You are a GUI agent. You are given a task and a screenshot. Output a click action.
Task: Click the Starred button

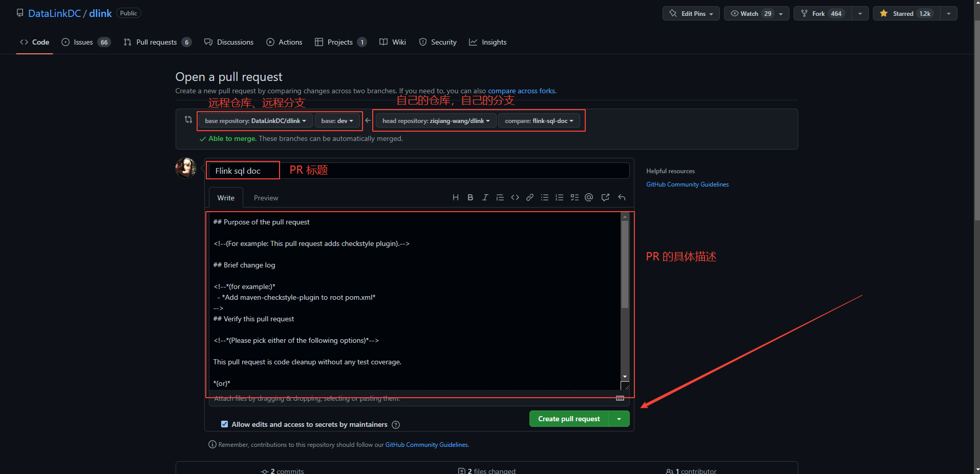coord(907,13)
